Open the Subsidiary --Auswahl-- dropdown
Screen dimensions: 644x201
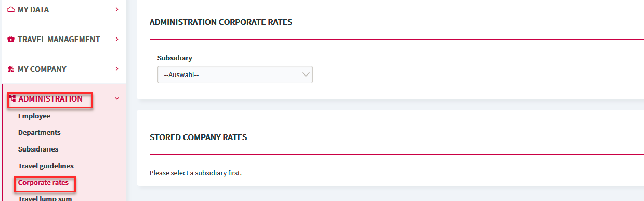pyautogui.click(x=235, y=74)
